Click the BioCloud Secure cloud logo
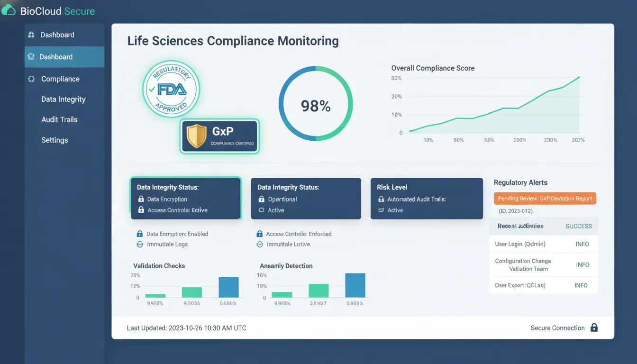 [9, 10]
